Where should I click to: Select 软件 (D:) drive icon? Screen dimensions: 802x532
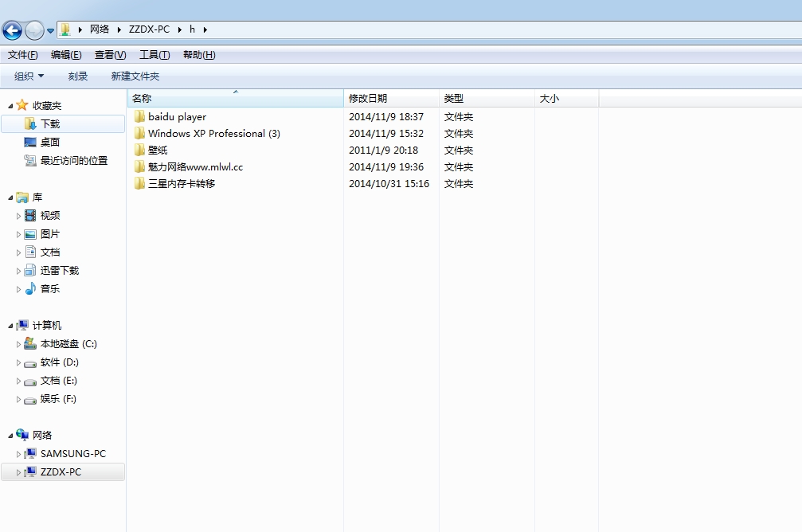[x=30, y=363]
